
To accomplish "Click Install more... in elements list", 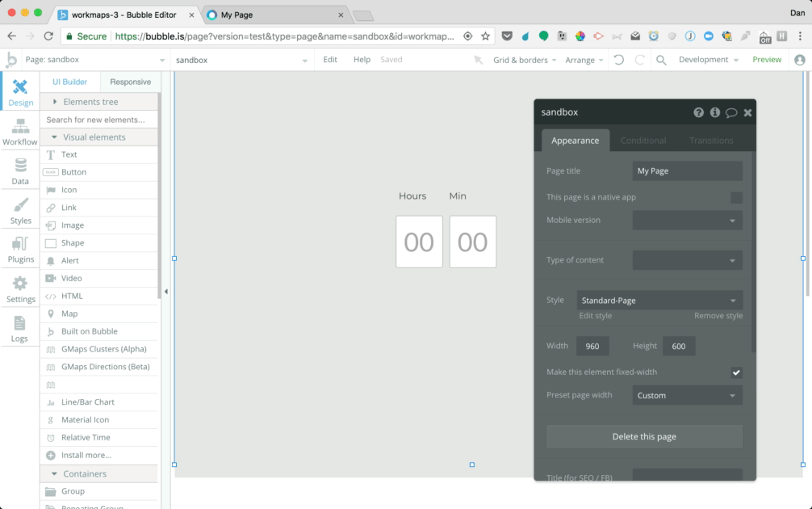I will click(x=99, y=455).
